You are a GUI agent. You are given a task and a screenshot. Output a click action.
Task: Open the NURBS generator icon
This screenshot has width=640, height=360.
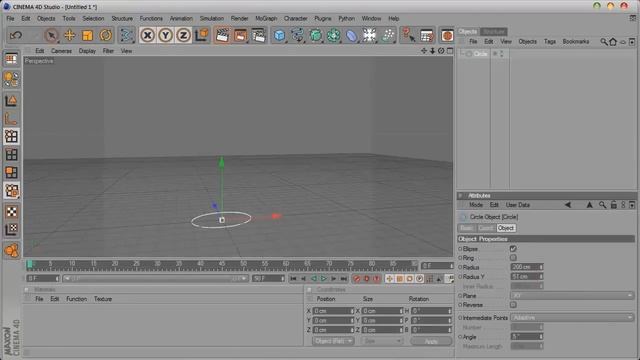tap(316, 36)
